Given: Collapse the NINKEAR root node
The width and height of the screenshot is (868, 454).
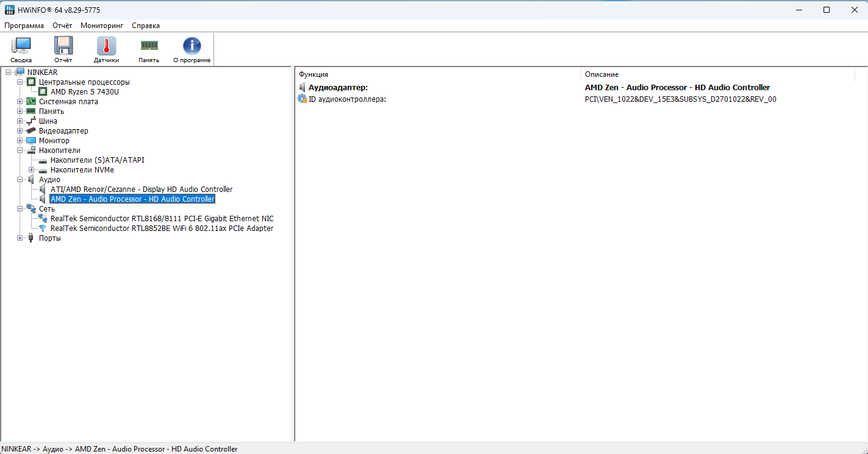Looking at the screenshot, I should [x=9, y=73].
